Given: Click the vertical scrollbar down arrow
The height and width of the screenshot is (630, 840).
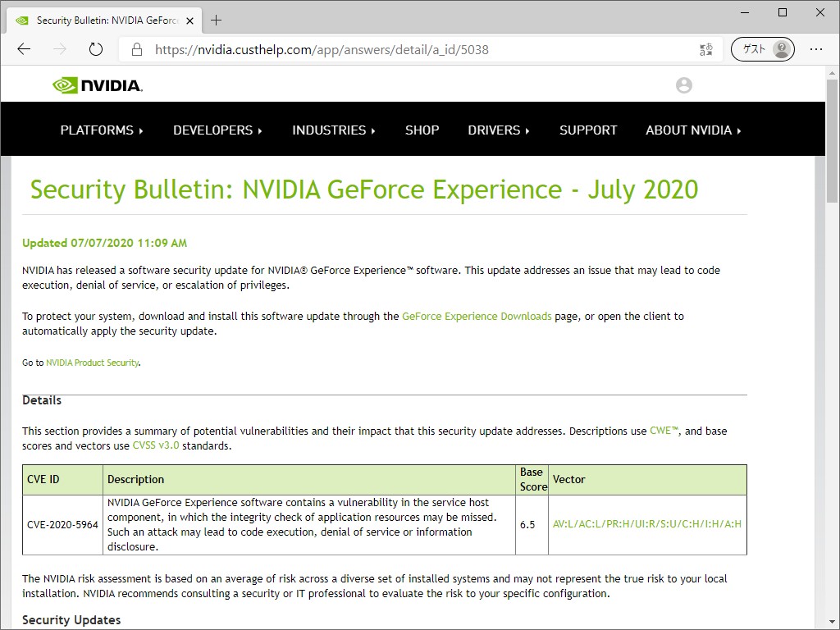Looking at the screenshot, I should (832, 622).
